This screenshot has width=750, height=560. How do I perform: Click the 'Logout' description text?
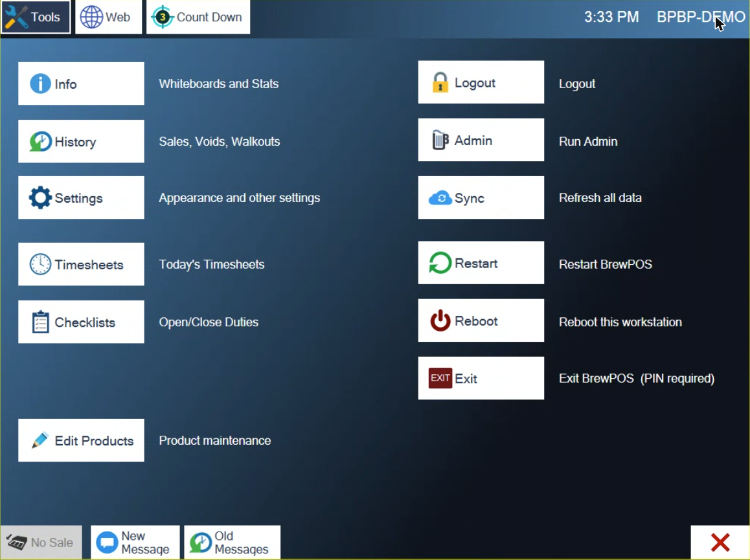577,84
